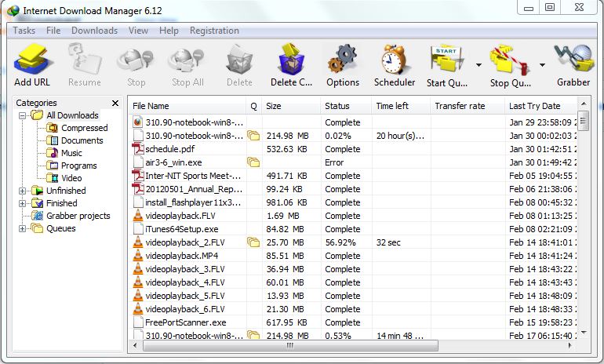The image size is (604, 364).
Task: Select the 20120501_Annual_Rep file row
Action: [x=352, y=189]
